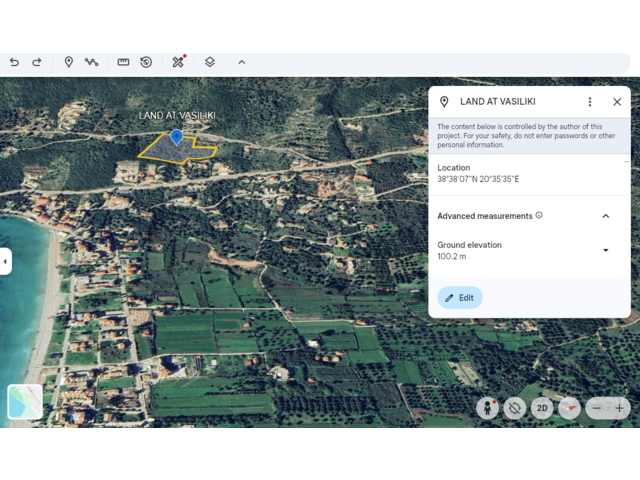Click the compass to reset north
This screenshot has width=640, height=480.
(569, 408)
